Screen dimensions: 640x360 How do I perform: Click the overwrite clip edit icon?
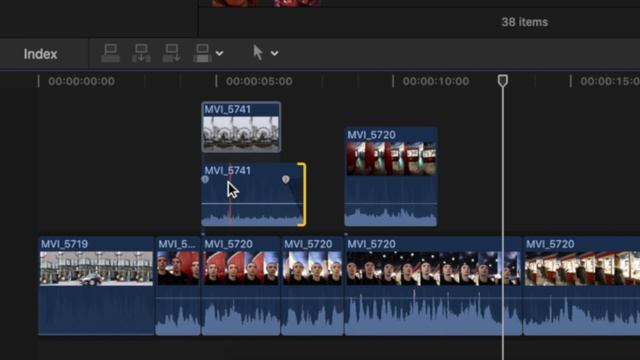pyautogui.click(x=202, y=53)
